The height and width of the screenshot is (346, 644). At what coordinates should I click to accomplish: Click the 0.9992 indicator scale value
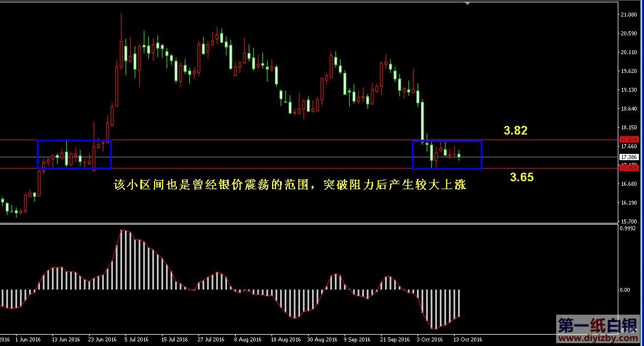coord(629,228)
